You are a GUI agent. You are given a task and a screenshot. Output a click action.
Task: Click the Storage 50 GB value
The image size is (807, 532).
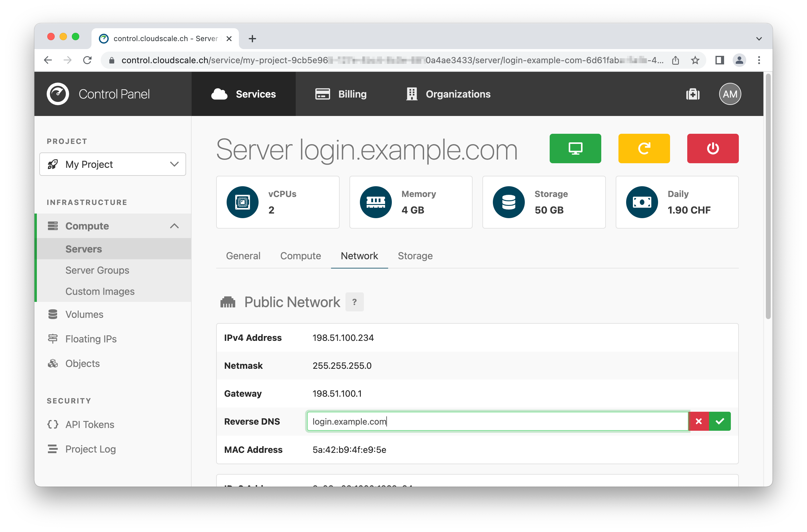(x=549, y=210)
